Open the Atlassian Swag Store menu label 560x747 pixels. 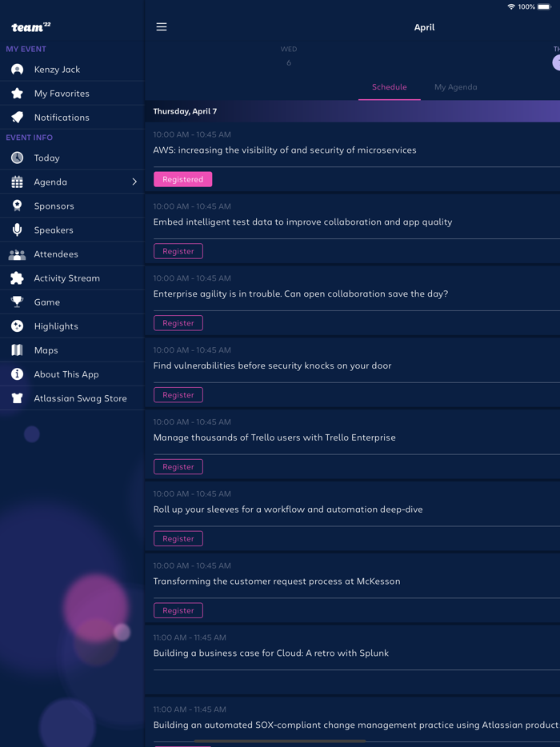pyautogui.click(x=81, y=398)
